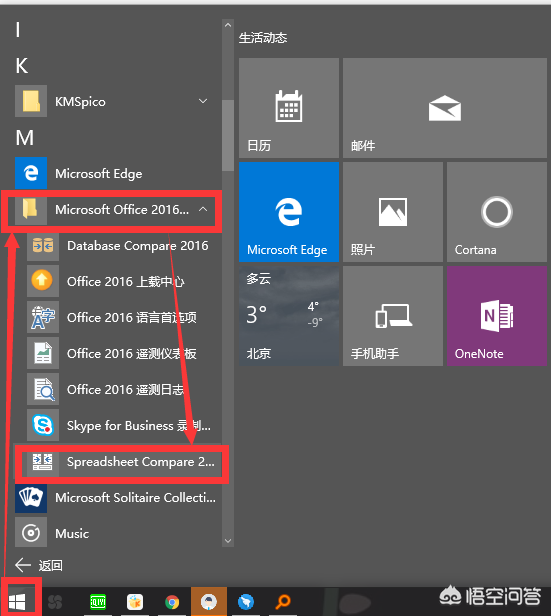Click the fan-shaped taskbar icon

pos(55,601)
